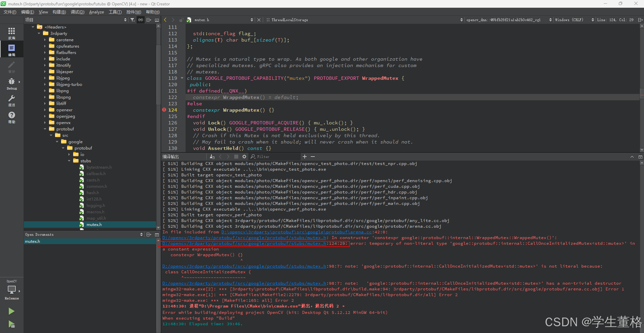Collapse the protobuf folder in tree
The height and width of the screenshot is (333, 644).
45,129
